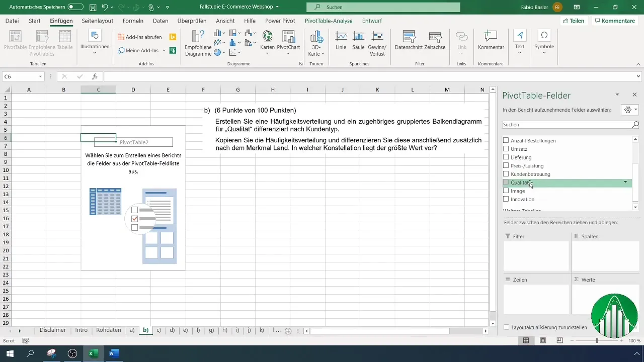Screen dimensions: 644x362
Task: Click Add-Ins abrufen
Action: [x=139, y=37]
